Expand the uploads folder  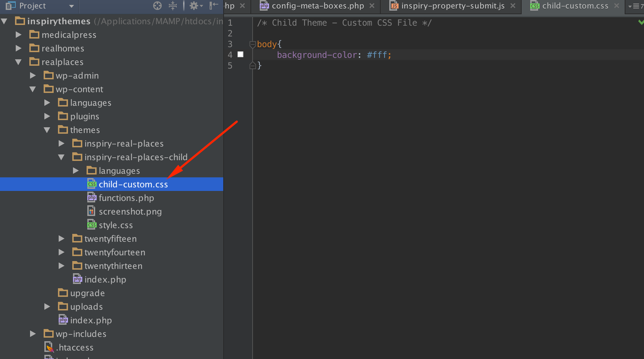click(x=47, y=307)
